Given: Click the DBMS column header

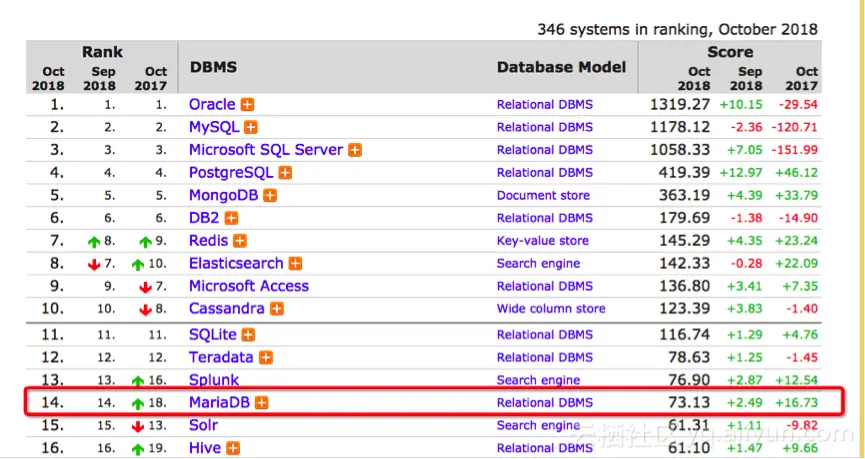Looking at the screenshot, I should click(x=213, y=67).
